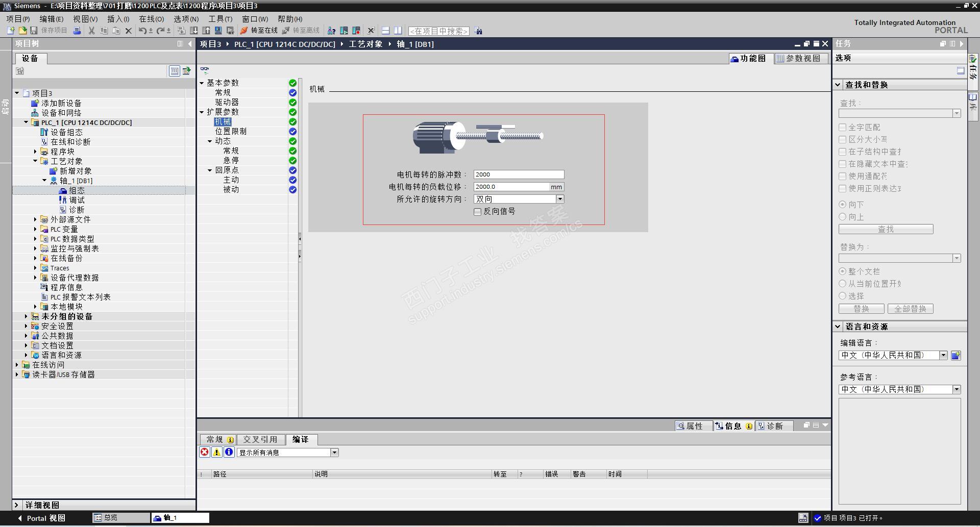Open the 工具(T) menu
The width and height of the screenshot is (980, 527).
pos(220,19)
